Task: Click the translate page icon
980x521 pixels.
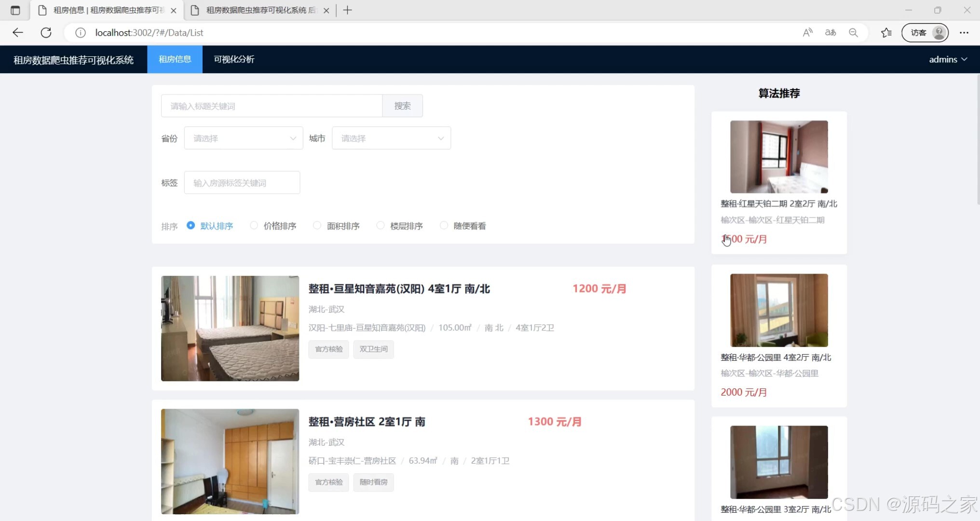Action: [x=830, y=32]
